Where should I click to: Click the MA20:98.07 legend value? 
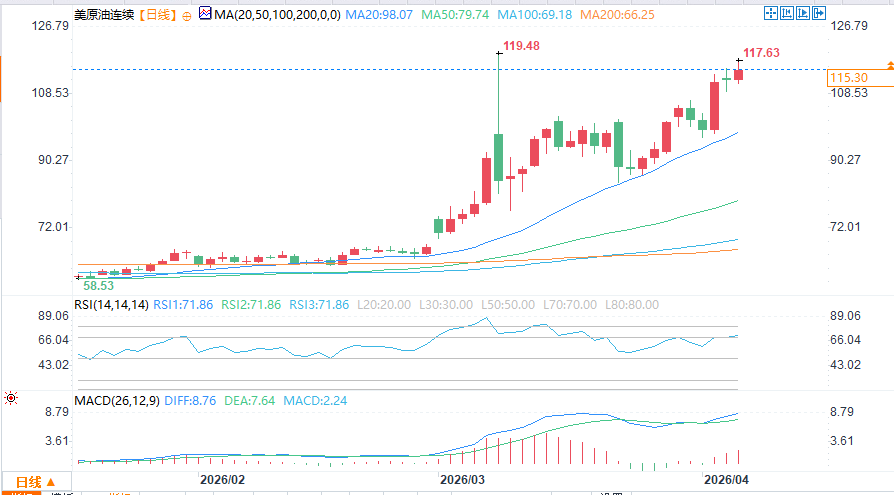379,15
